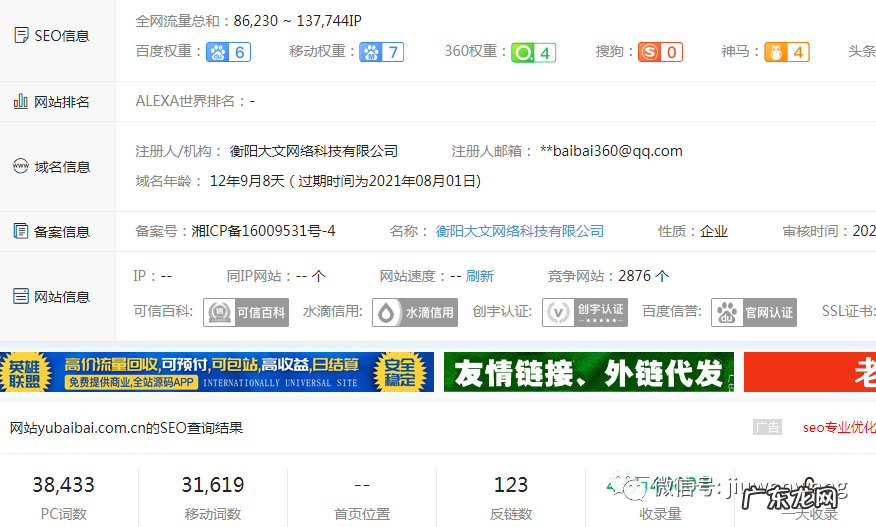Click the 网站yubaibai.com.cn的SEO查询结果 heading
The width and height of the screenshot is (876, 527).
126,428
